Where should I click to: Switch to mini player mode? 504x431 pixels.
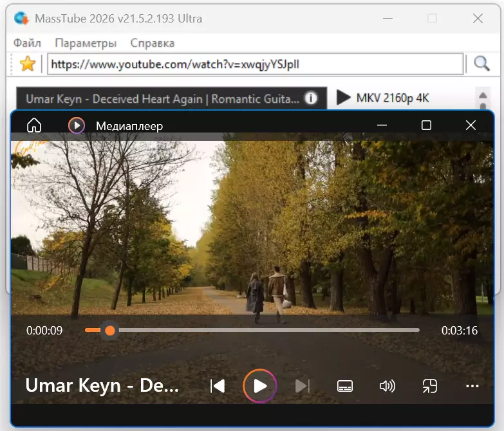(x=430, y=386)
